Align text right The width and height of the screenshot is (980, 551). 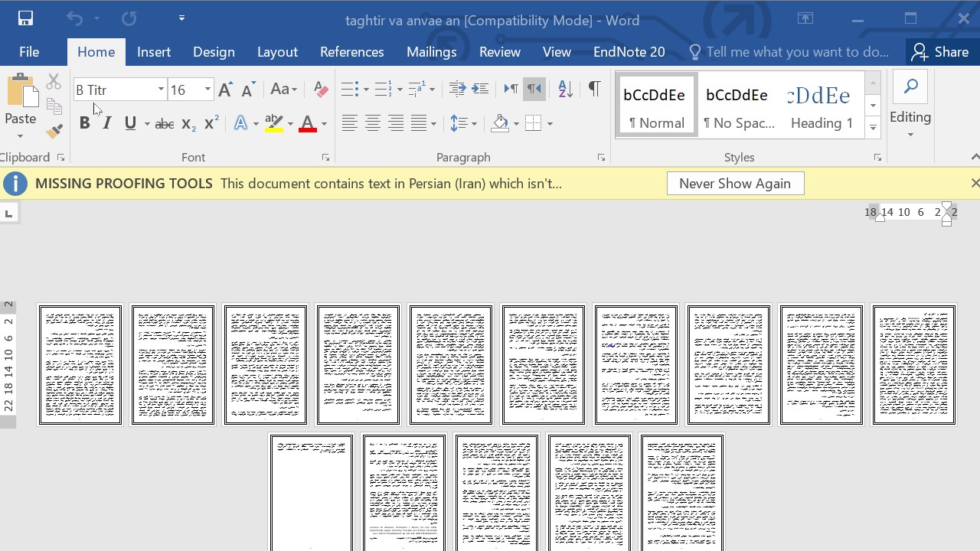click(396, 124)
